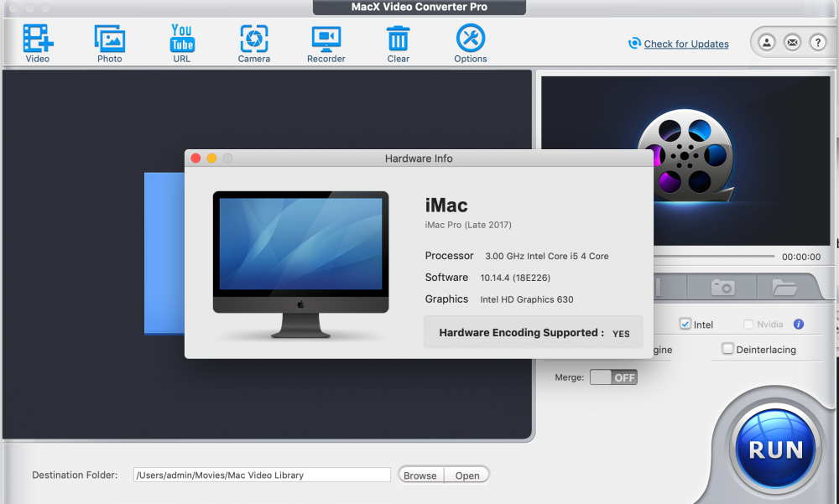839x504 pixels.
Task: Open the Photo slideshow tool
Action: tap(110, 43)
